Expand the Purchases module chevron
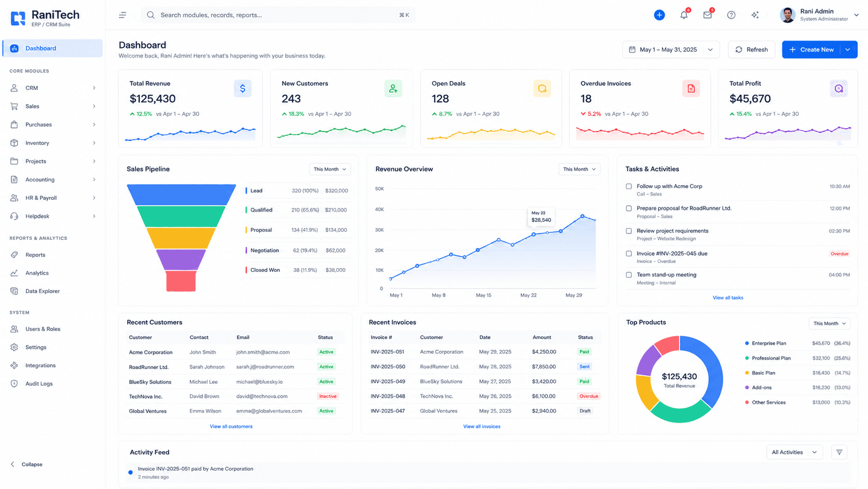Image resolution: width=868 pixels, height=489 pixels. (94, 125)
